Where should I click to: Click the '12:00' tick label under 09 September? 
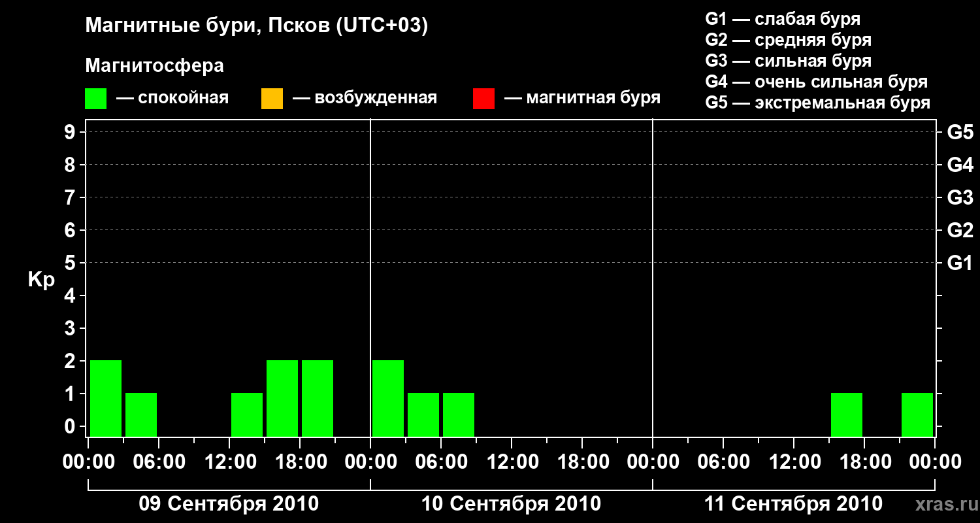coord(229,462)
